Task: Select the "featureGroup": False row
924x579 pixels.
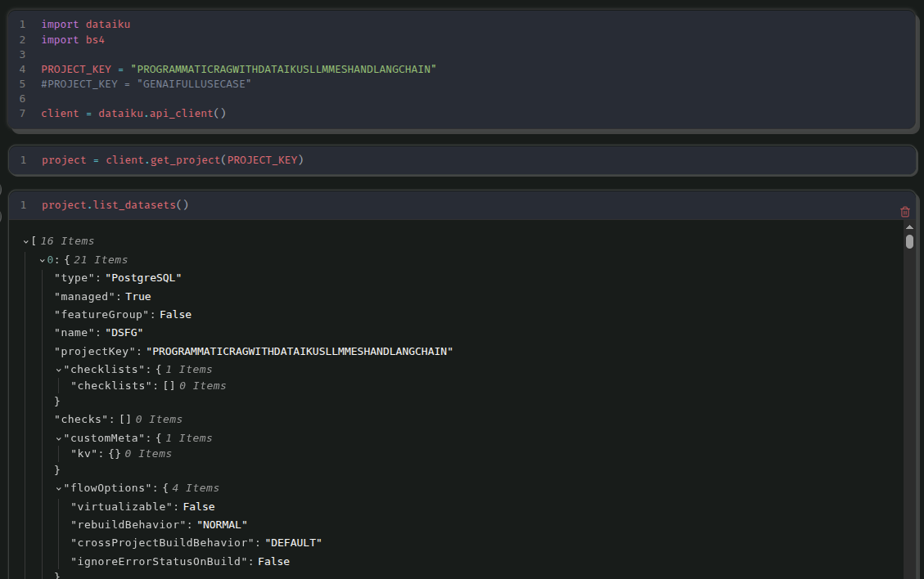Action: (x=123, y=315)
